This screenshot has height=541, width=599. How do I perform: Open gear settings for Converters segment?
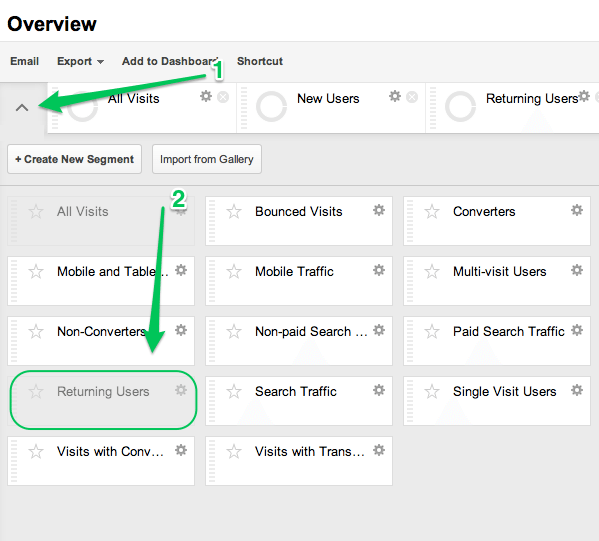(x=576, y=210)
